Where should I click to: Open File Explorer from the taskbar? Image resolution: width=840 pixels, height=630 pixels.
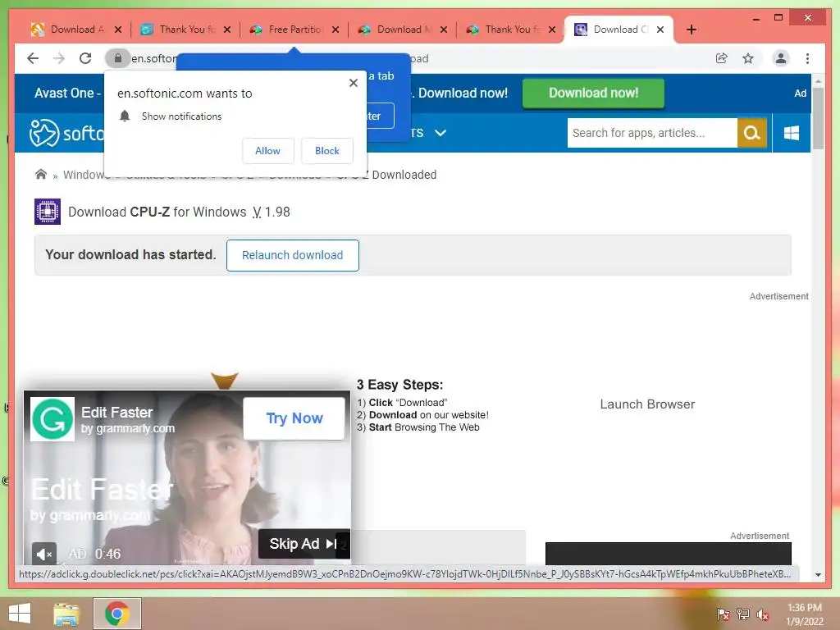tap(66, 614)
